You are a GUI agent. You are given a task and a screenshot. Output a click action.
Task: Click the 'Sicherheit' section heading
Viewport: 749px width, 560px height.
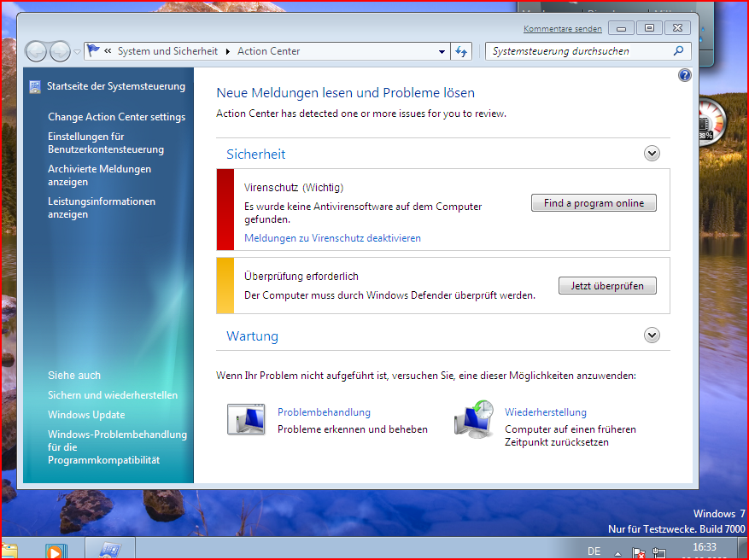coord(256,154)
